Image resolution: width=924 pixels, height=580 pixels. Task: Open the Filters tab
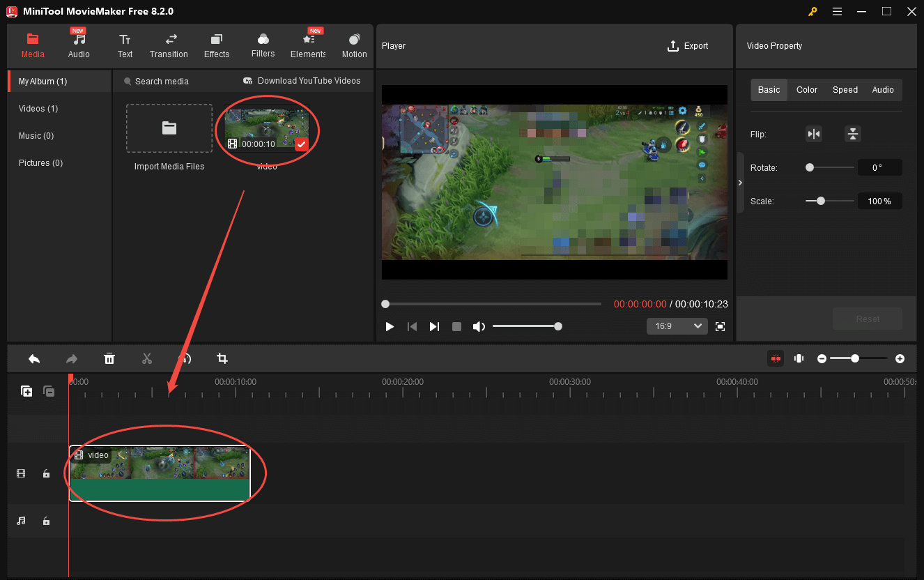263,45
